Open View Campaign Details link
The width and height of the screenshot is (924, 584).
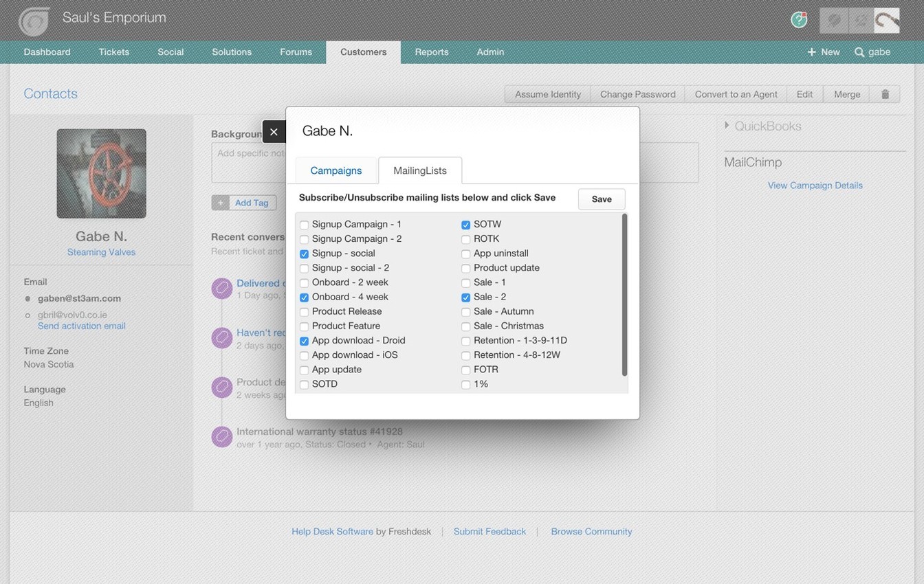[x=815, y=186]
